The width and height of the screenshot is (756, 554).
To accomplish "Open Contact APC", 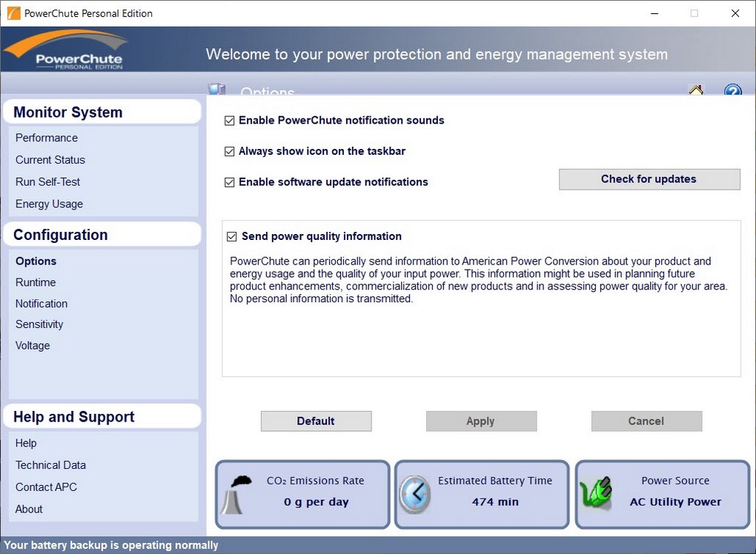I will click(x=46, y=487).
